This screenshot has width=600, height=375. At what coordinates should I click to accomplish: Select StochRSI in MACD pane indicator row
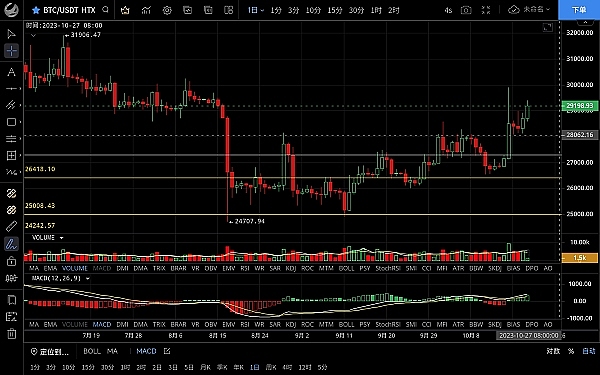[x=388, y=324]
